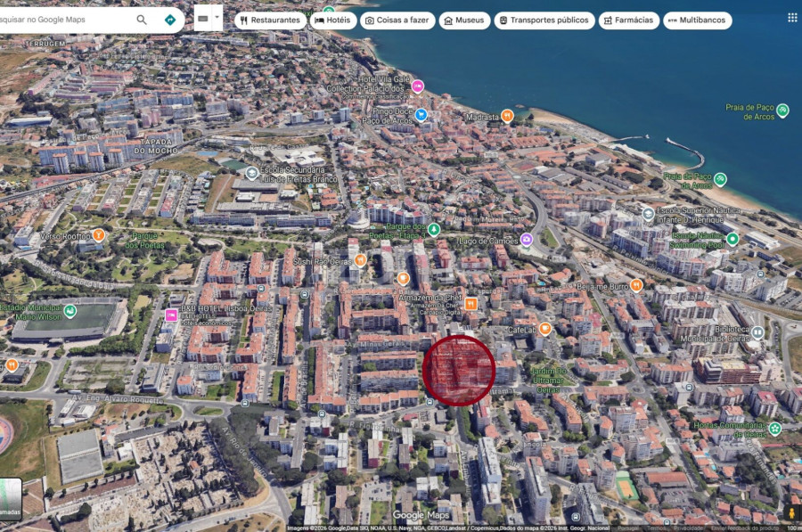802x532 pixels.
Task: Choose the Transportes públicos chip
Action: point(544,20)
